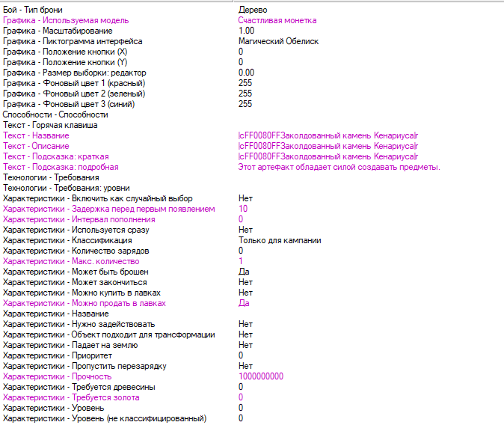Select 'Можно купить в лавках' row
This screenshot has width=504, height=431.
(x=82, y=293)
